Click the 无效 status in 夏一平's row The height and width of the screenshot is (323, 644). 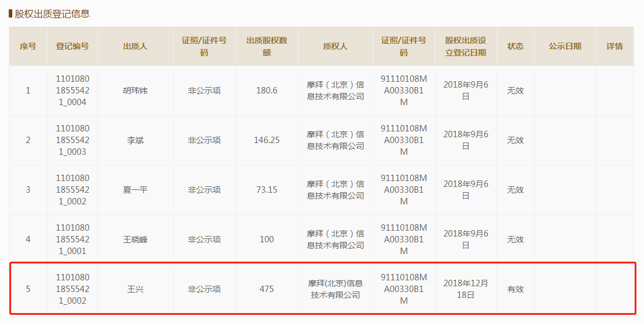coord(515,190)
